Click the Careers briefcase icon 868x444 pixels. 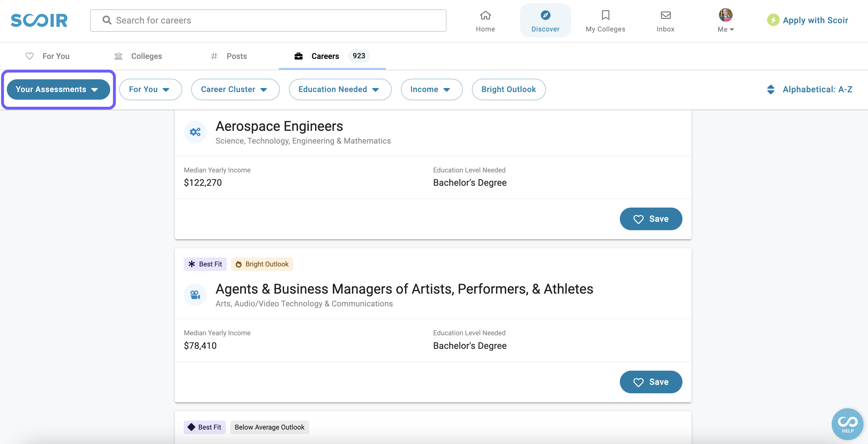pyautogui.click(x=299, y=56)
